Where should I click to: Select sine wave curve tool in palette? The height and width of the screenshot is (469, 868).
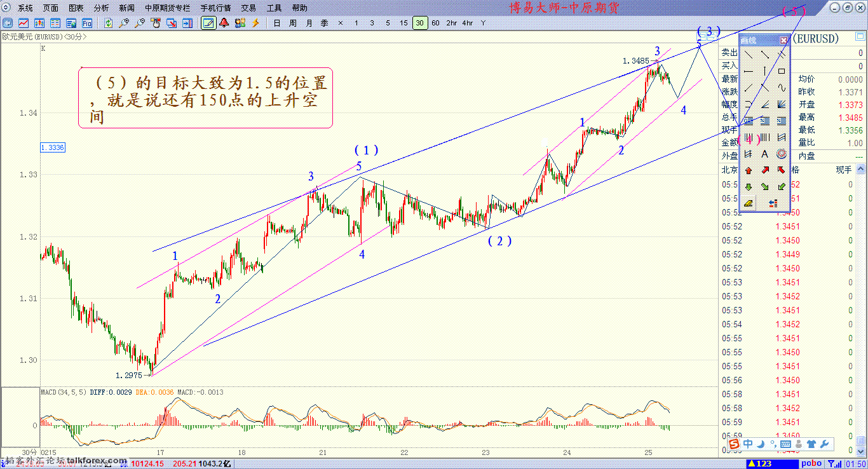pyautogui.click(x=782, y=87)
